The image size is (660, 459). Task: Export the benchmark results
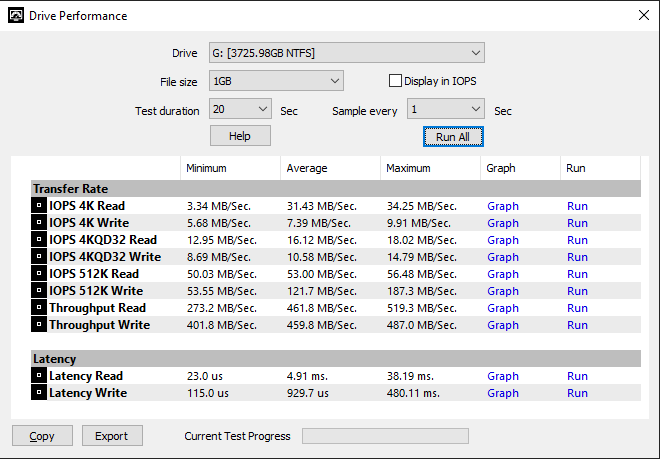112,436
